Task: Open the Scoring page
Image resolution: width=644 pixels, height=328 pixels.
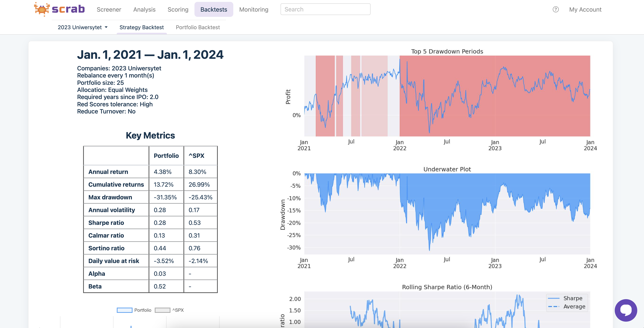Action: (178, 10)
